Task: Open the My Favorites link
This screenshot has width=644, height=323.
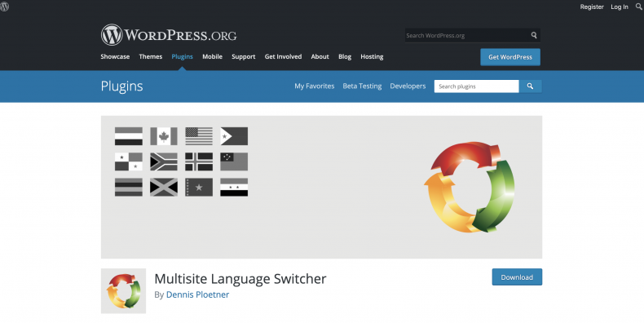Action: [314, 86]
